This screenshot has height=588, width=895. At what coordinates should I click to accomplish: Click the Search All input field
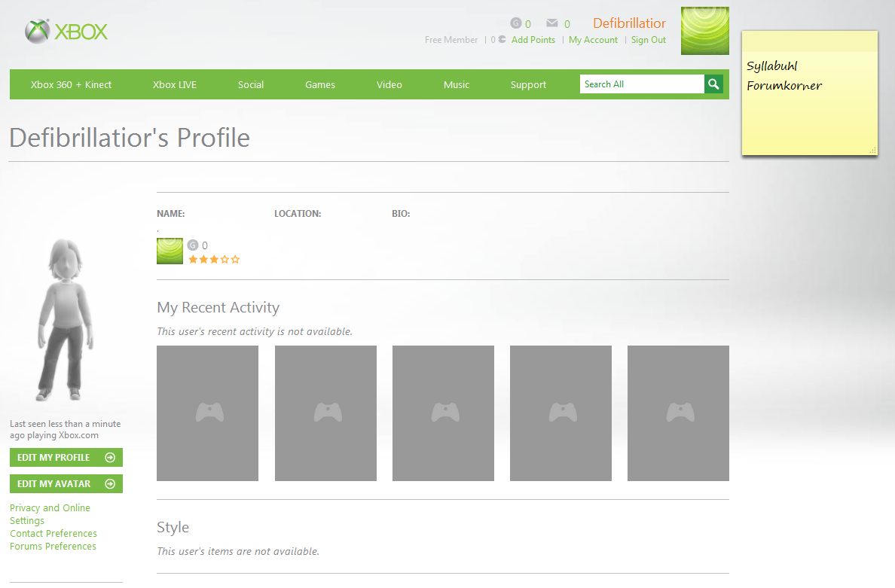point(642,84)
